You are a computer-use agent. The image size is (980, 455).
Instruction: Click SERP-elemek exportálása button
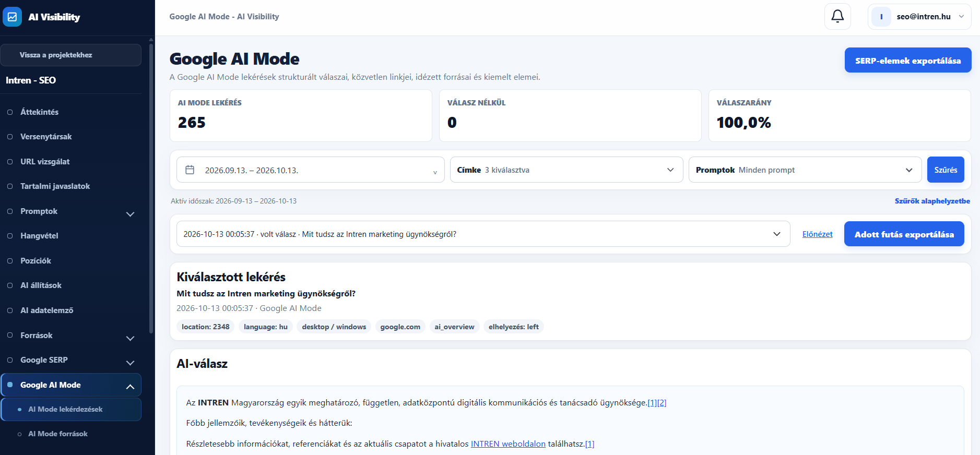[x=908, y=60]
